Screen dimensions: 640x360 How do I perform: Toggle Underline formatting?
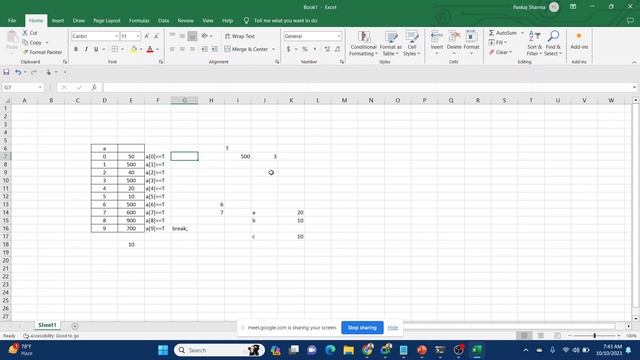click(96, 49)
